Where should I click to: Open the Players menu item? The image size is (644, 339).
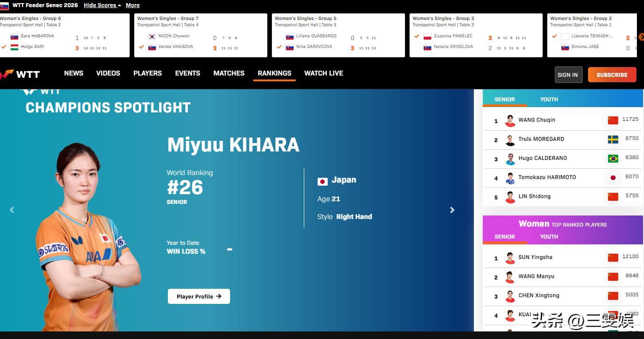coord(147,73)
